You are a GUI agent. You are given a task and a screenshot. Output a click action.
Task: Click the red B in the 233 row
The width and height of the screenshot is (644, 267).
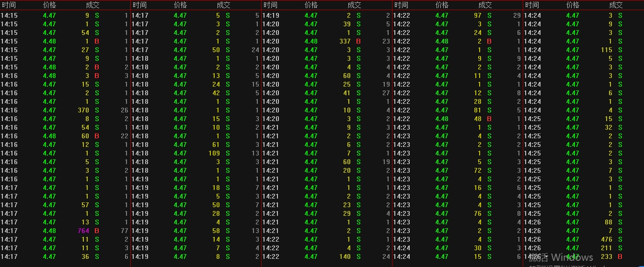point(620,256)
